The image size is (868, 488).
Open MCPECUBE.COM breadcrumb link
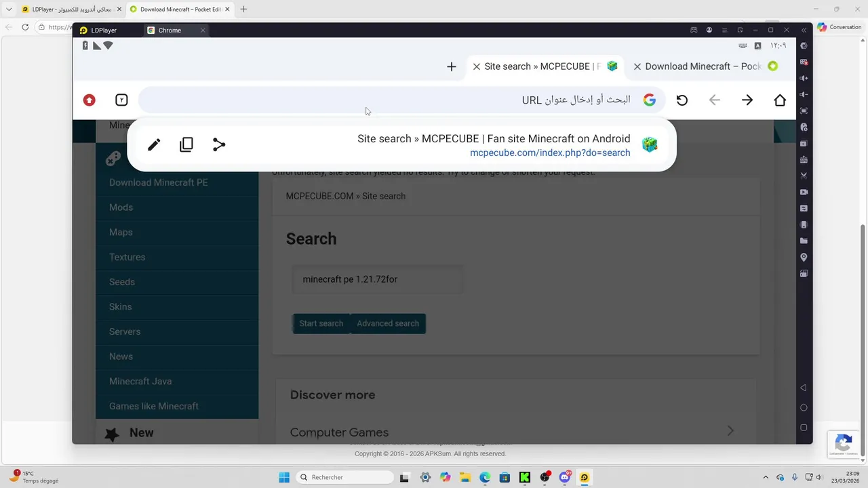tap(319, 196)
